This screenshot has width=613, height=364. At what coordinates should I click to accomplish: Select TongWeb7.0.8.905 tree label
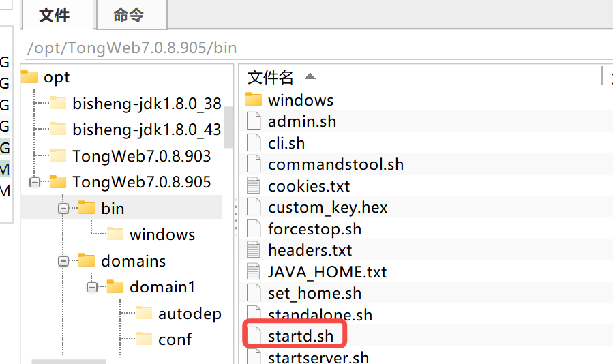[x=142, y=183]
